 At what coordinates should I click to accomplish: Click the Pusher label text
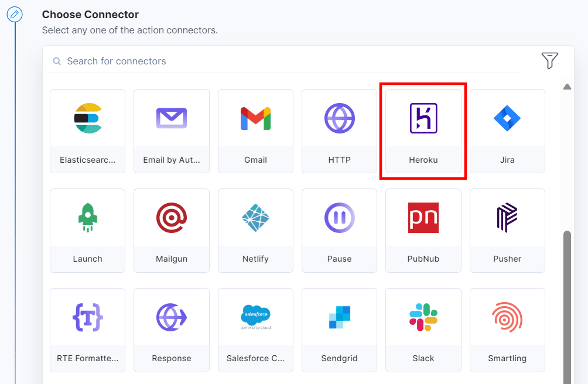[x=507, y=259]
